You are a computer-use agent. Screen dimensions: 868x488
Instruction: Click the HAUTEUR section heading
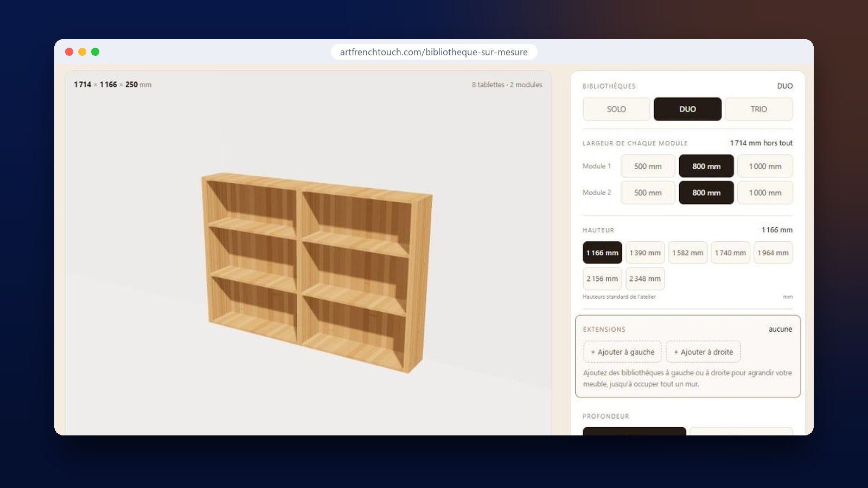coord(598,230)
